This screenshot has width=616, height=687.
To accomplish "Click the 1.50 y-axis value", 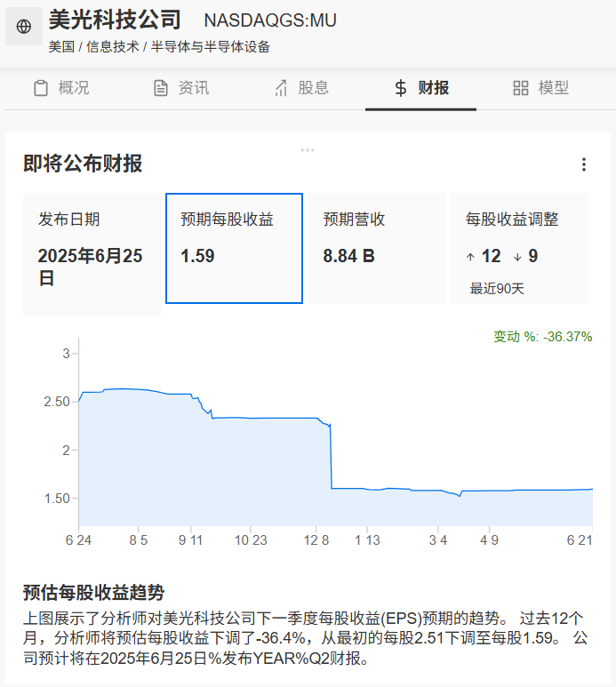I will 57,499.
